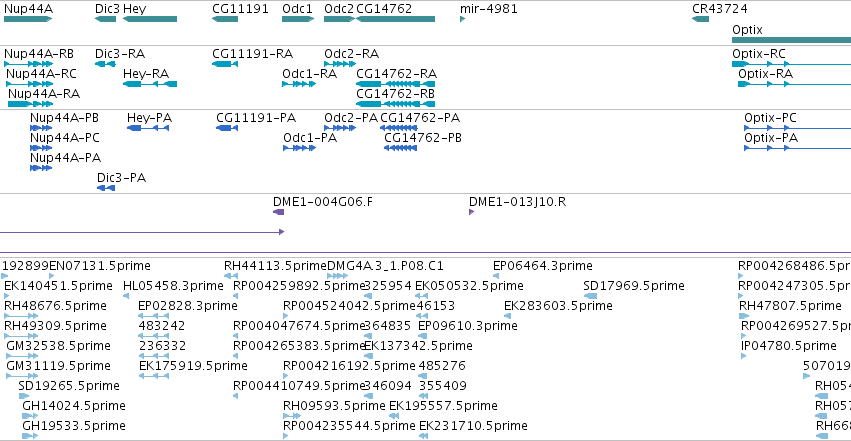Click the Odc2-RA transcript
The width and height of the screenshot is (851, 441).
(x=351, y=54)
